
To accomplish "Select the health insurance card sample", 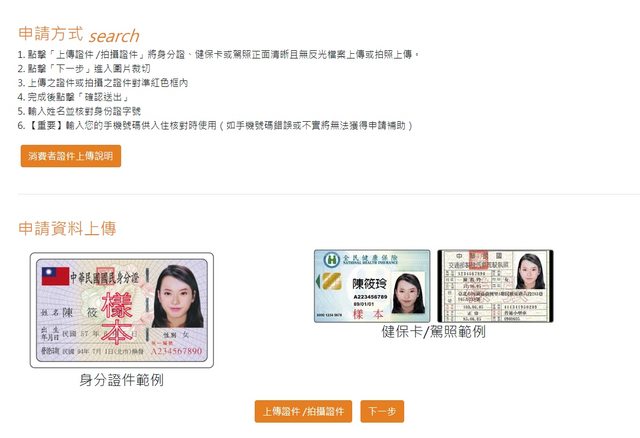I will 372,286.
